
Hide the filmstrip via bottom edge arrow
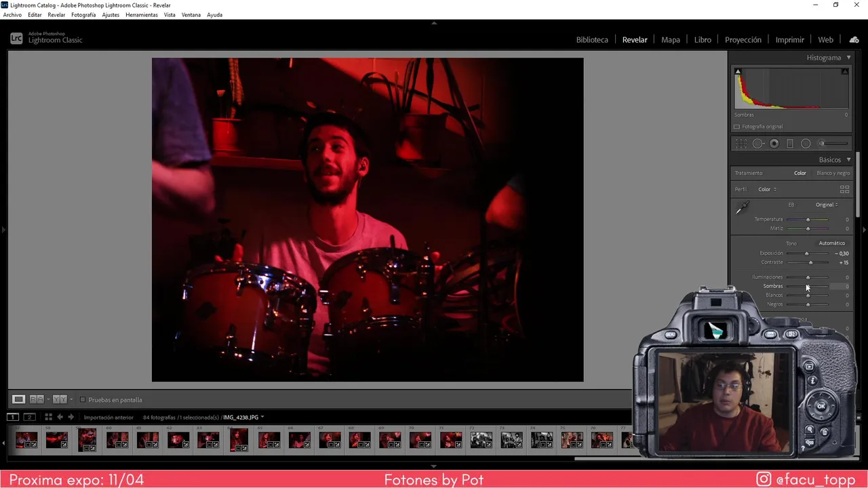pyautogui.click(x=434, y=466)
